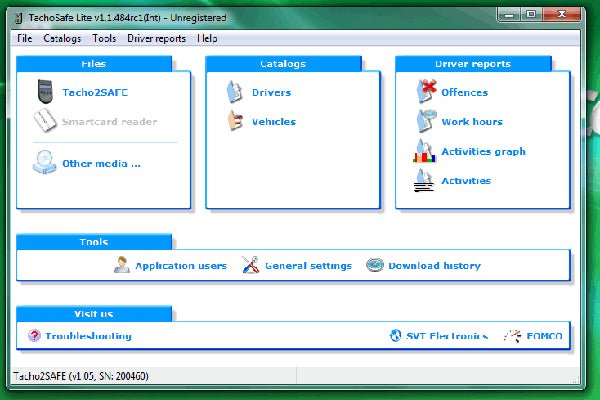Click the Activities graph chart icon
The image size is (600, 400).
[425, 152]
